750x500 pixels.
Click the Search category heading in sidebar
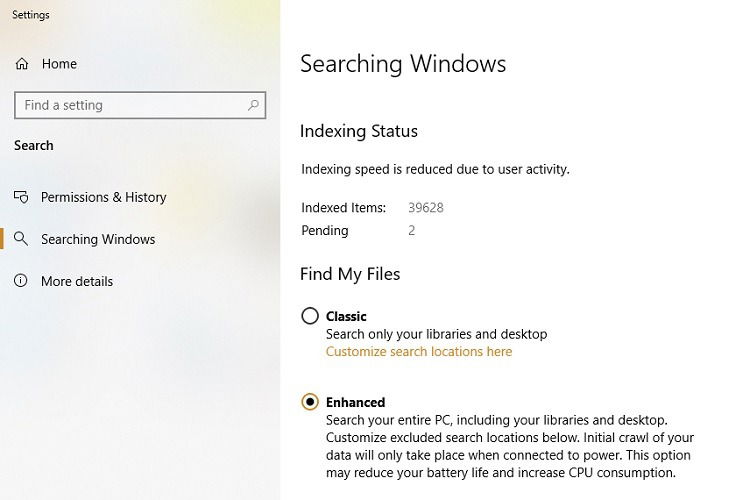click(33, 145)
